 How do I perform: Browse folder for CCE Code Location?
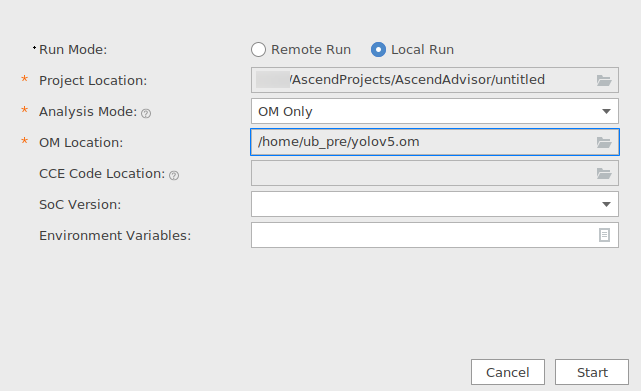point(604,173)
